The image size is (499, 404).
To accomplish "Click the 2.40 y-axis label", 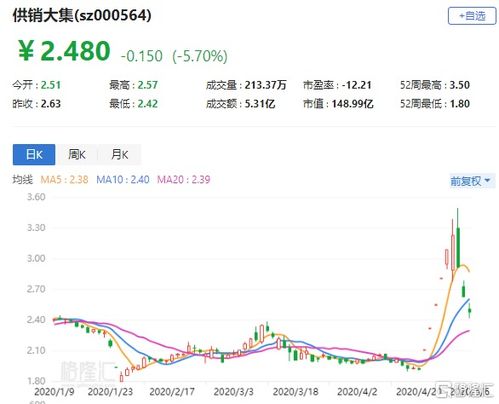I will coord(36,320).
